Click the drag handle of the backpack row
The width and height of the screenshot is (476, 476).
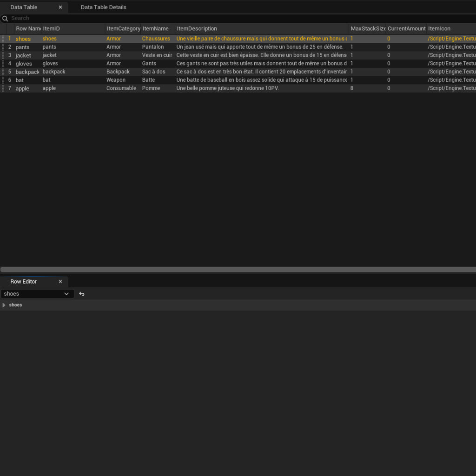(x=3, y=72)
